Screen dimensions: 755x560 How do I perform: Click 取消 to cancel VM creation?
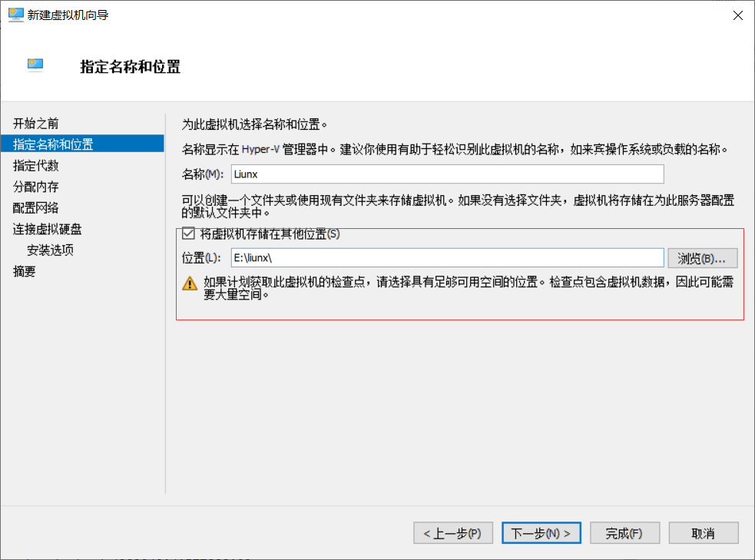[704, 532]
